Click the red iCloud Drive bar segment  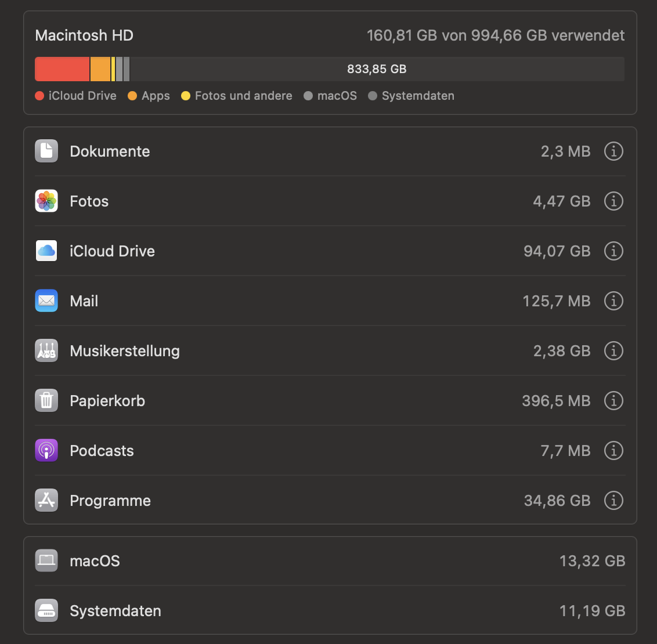(x=62, y=69)
